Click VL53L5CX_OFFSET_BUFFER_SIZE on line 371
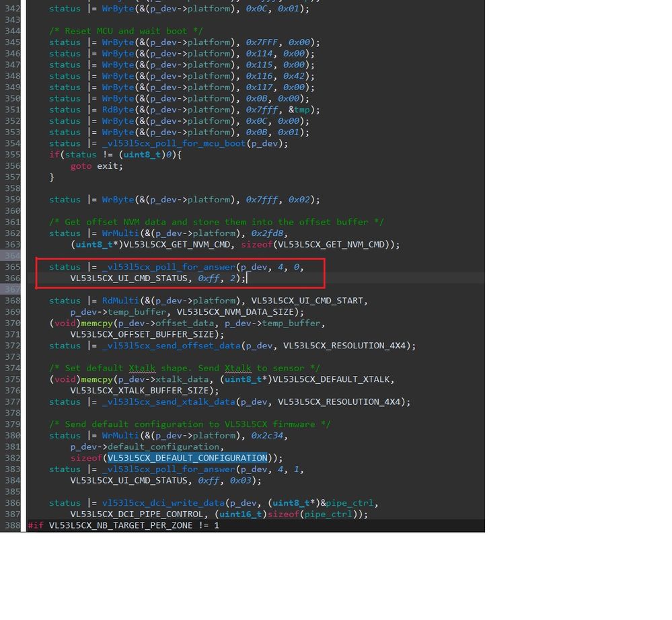 (x=142, y=335)
